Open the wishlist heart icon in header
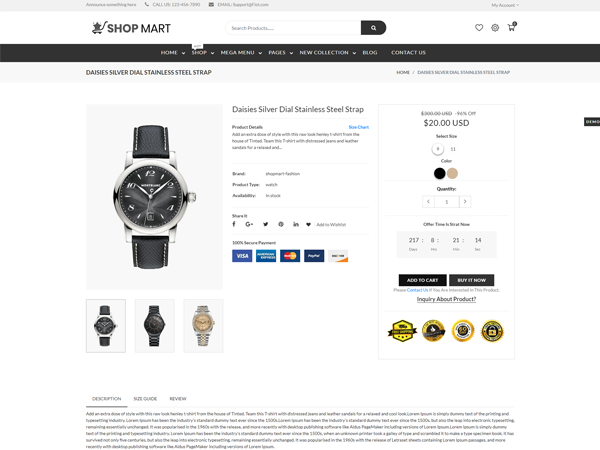 point(479,28)
